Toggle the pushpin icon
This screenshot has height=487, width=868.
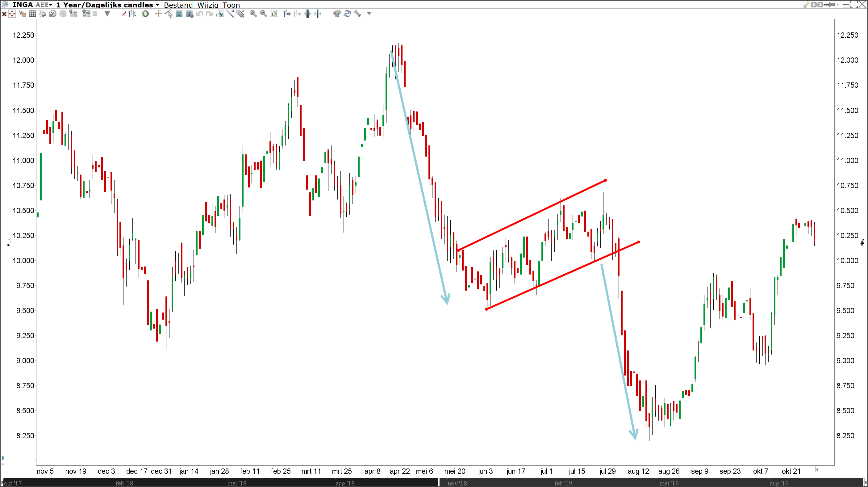pyautogui.click(x=830, y=4)
